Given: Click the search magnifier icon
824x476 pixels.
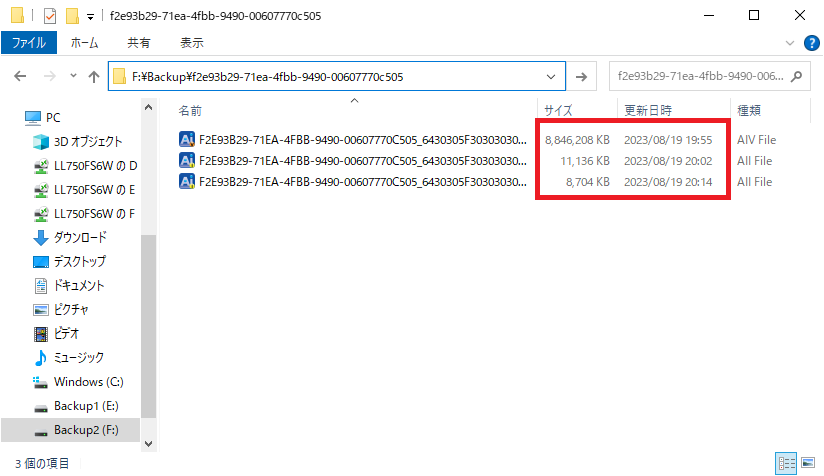Looking at the screenshot, I should coord(797,77).
